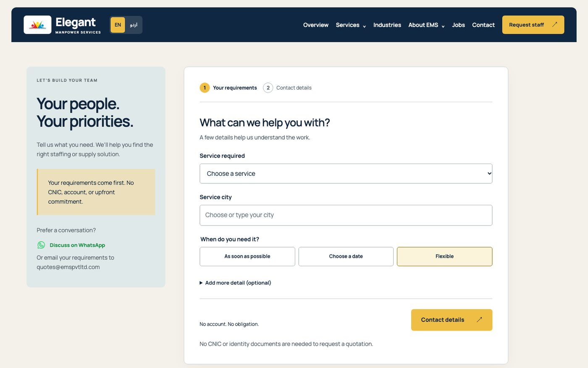Click the "No CNIC or identity documents" note
The image size is (588, 368).
click(286, 344)
